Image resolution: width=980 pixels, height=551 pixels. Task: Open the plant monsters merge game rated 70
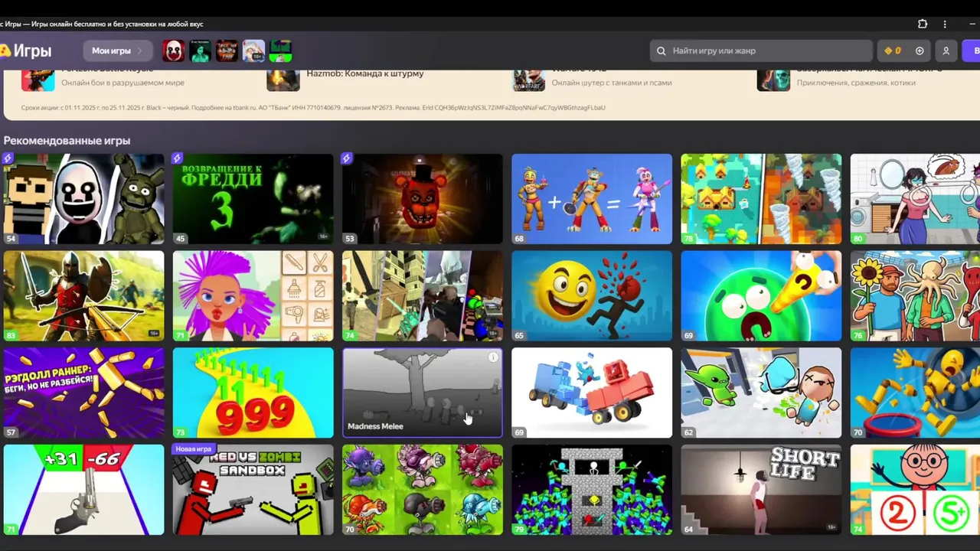click(423, 490)
